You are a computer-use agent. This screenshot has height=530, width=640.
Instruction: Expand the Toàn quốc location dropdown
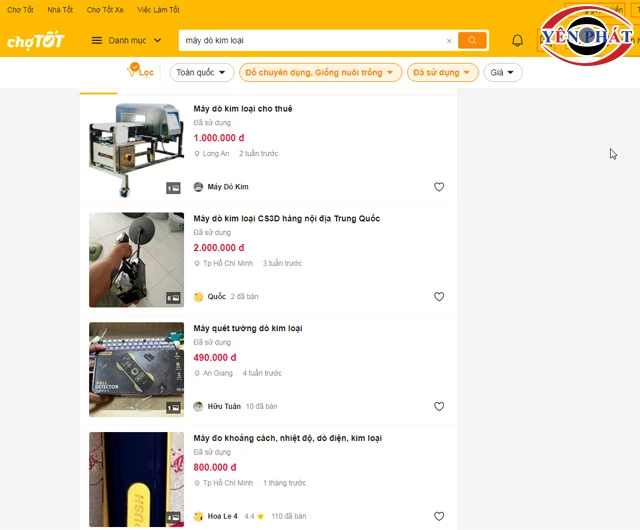[202, 73]
